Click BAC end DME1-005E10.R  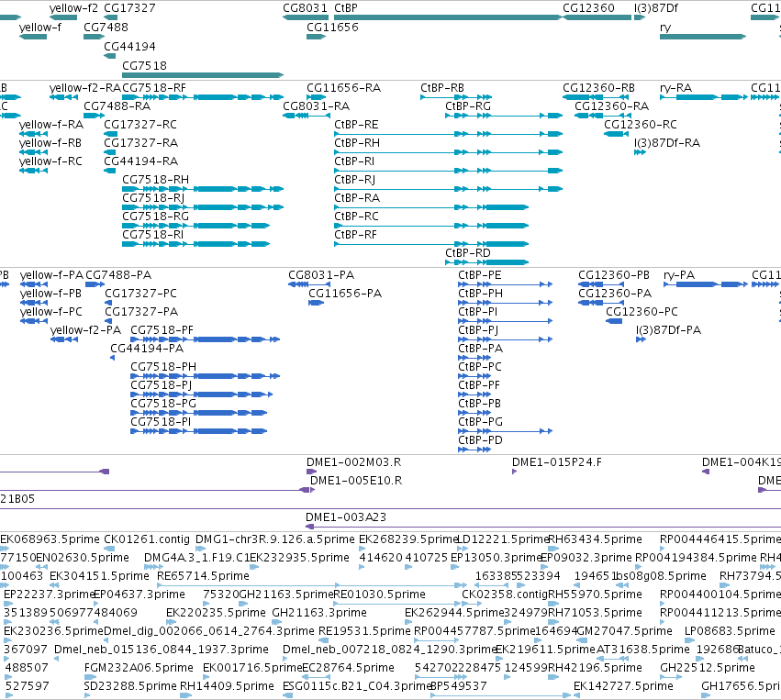click(356, 481)
